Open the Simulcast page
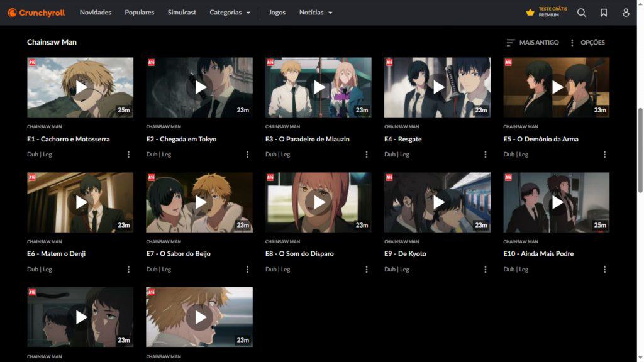 point(182,13)
